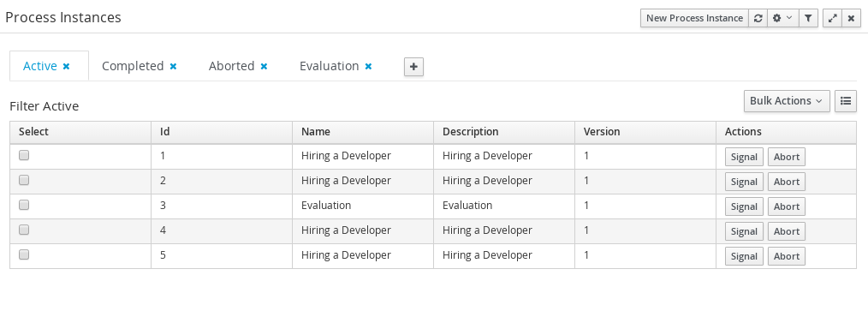Signal process instance Id 2
This screenshot has width=868, height=311.
744,182
